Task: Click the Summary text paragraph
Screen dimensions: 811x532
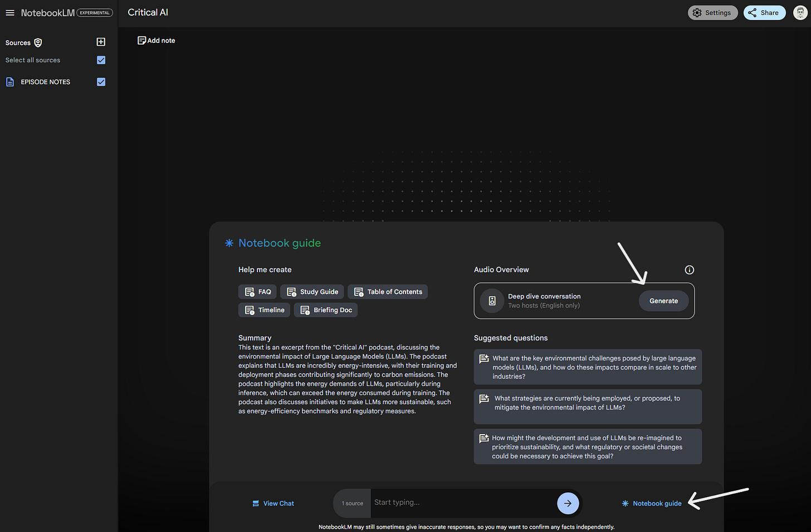Action: point(348,379)
